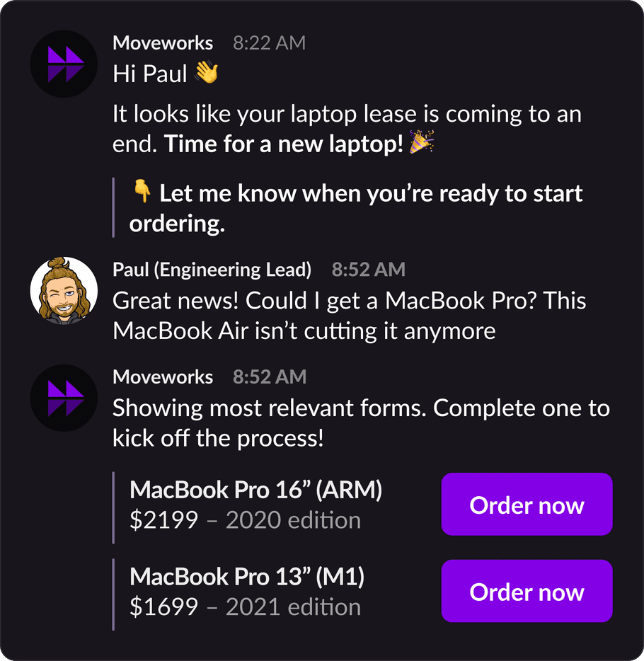Viewport: 644px width, 661px height.
Task: Order the MacBook Pro 16" (ARM) now
Action: click(x=527, y=504)
